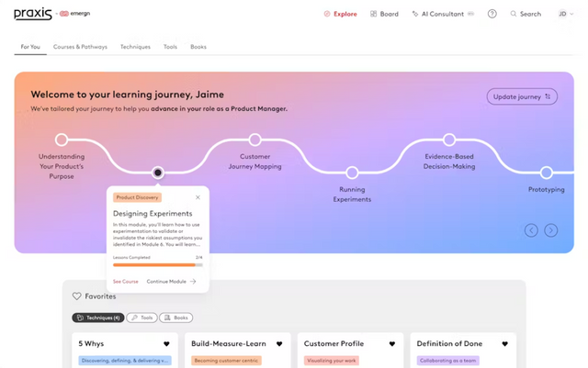The image size is (588, 368).
Task: Unfavorite Customer Profile heart icon
Action: pos(392,344)
